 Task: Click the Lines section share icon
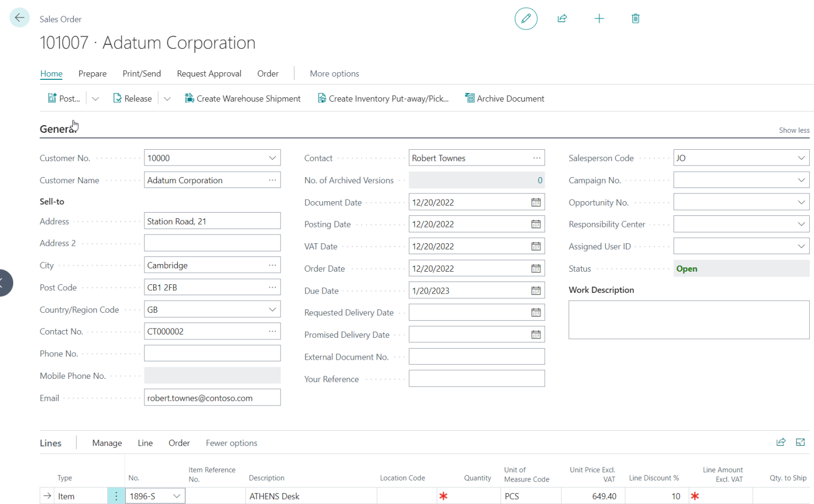781,442
